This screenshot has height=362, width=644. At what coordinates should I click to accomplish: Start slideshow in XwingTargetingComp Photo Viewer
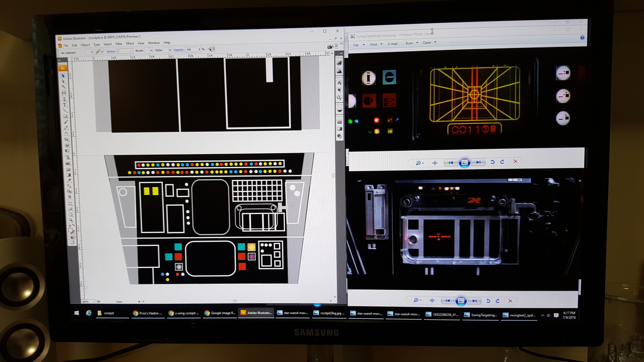pos(465,162)
